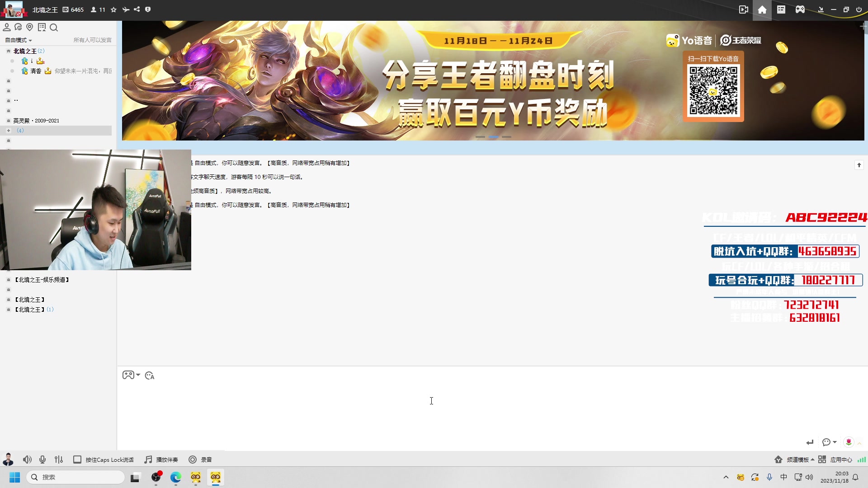Send a flower gift with the tulip icon
This screenshot has height=488, width=868.
point(849,442)
